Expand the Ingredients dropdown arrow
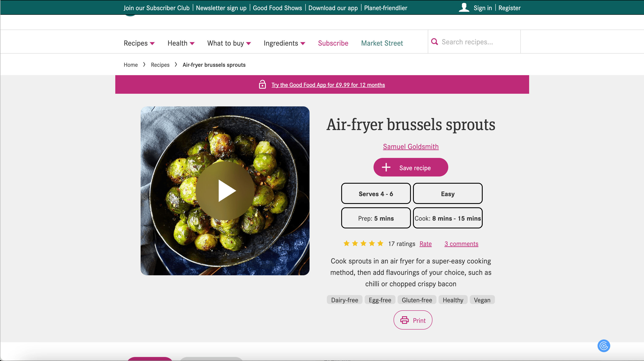This screenshot has height=361, width=644. click(x=303, y=43)
